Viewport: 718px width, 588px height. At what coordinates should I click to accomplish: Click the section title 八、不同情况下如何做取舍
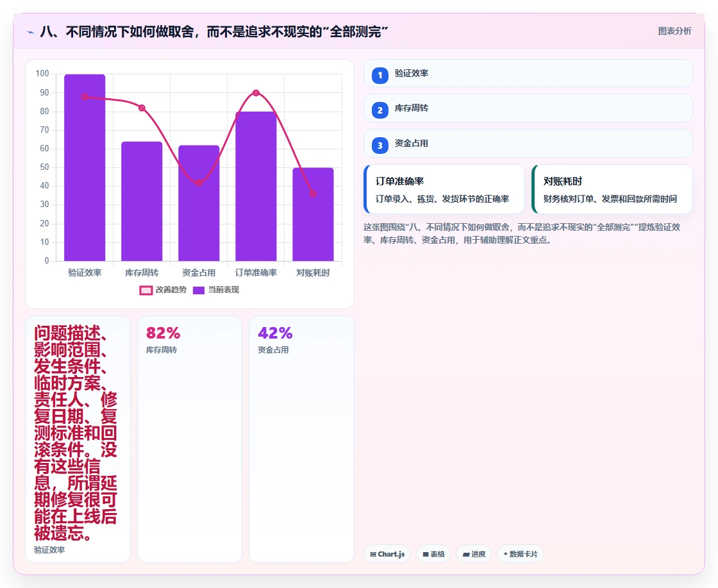[214, 31]
